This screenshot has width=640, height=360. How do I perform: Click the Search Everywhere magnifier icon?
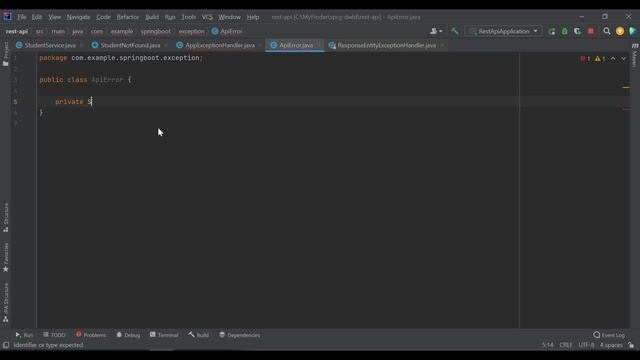tap(607, 31)
